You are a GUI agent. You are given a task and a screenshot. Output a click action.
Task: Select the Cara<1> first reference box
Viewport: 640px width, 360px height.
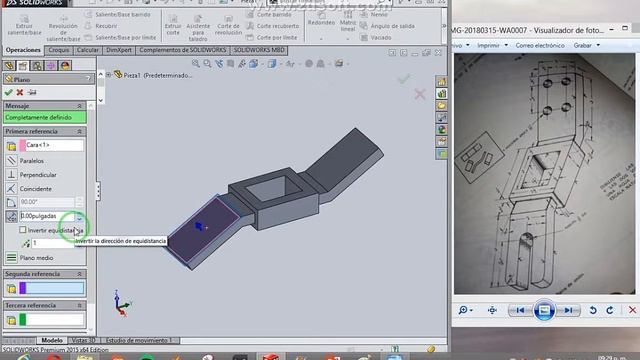[x=52, y=145]
